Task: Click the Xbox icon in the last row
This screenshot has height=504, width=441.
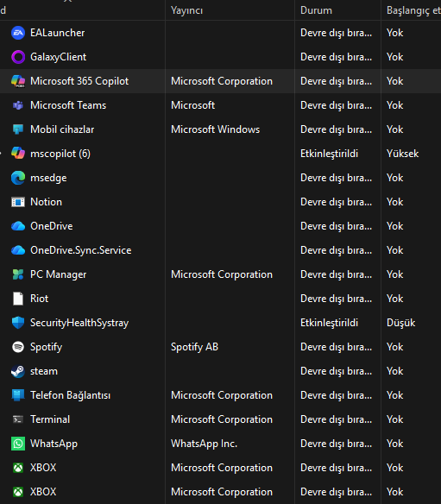Action: click(x=18, y=492)
